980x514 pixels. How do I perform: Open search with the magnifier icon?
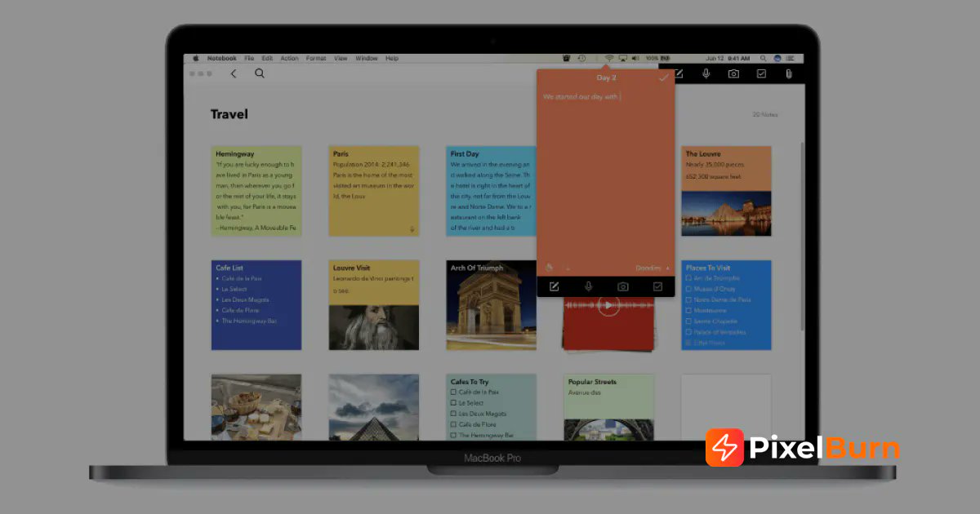coord(260,73)
